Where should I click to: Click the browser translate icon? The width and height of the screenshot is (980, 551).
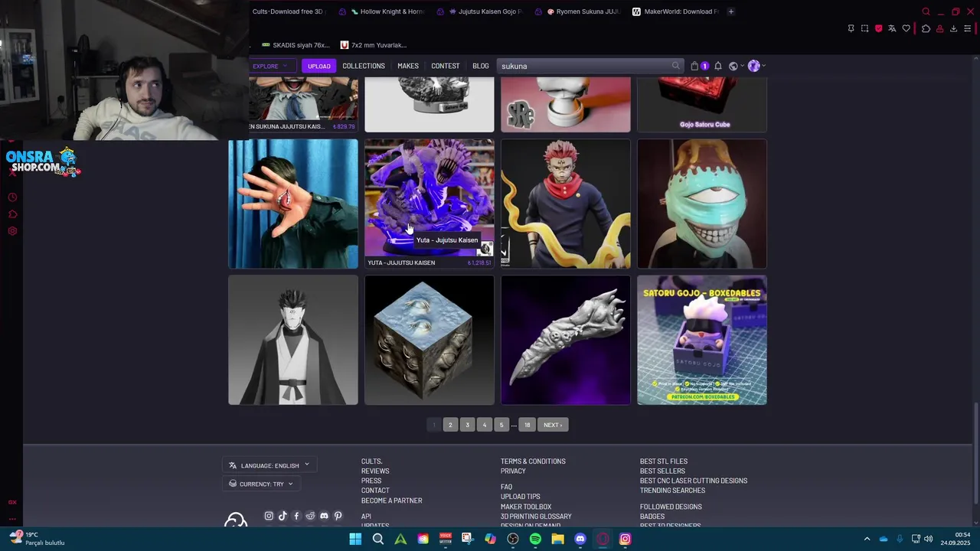pyautogui.click(x=892, y=28)
